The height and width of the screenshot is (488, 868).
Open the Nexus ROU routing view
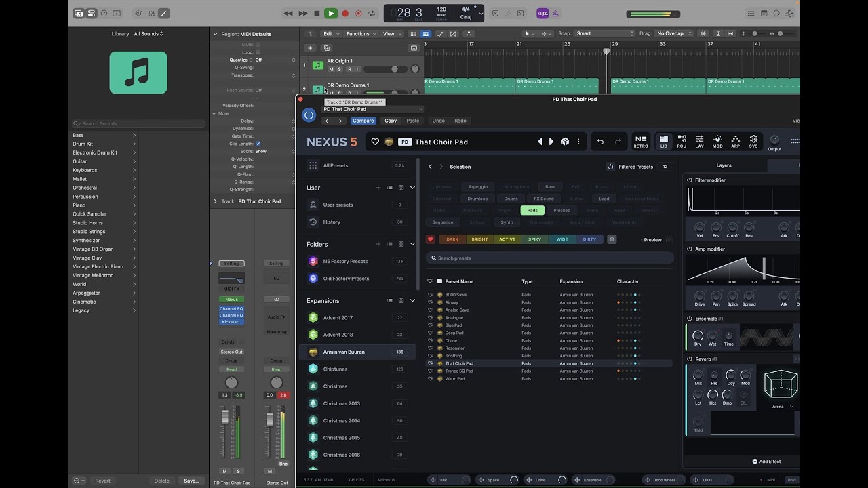click(682, 141)
